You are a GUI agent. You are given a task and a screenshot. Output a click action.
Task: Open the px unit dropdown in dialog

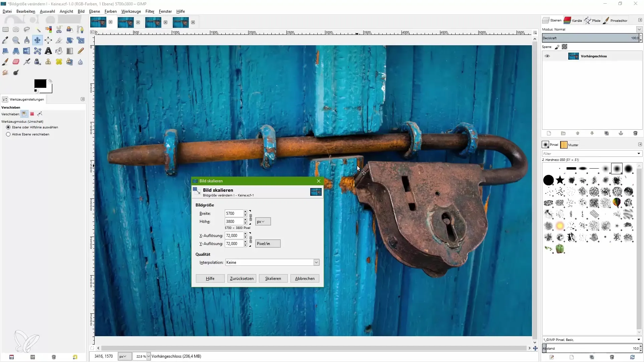pyautogui.click(x=263, y=222)
